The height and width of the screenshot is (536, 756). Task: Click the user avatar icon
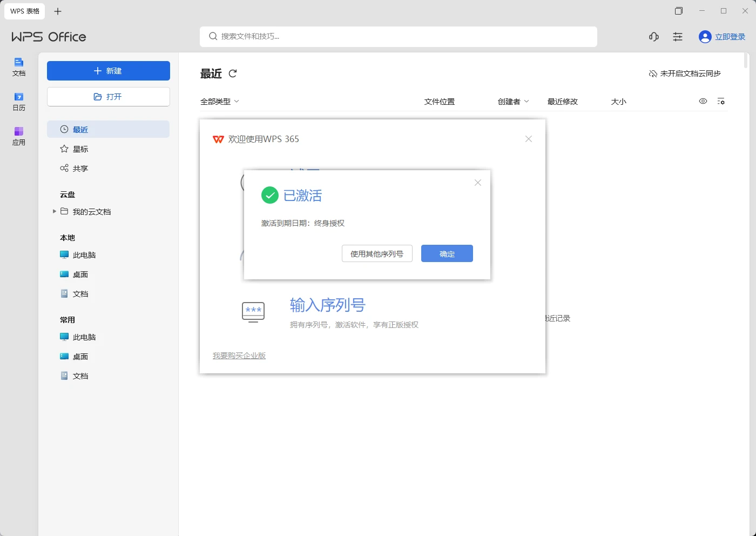tap(705, 37)
